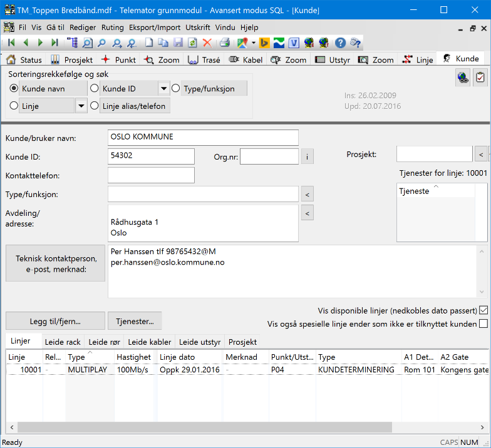
Task: Click the Avdeling/adresse lookup arrow button
Action: click(x=307, y=213)
